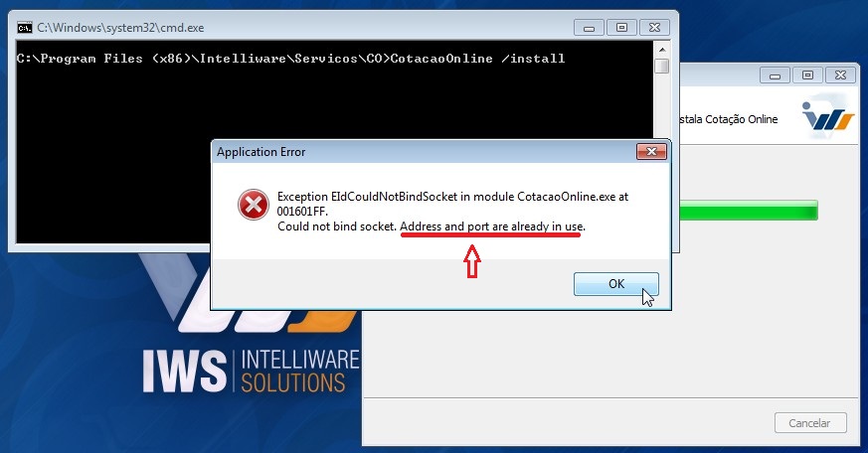Image resolution: width=868 pixels, height=453 pixels.
Task: Maximize the Cotação Online installer window
Action: tap(807, 75)
